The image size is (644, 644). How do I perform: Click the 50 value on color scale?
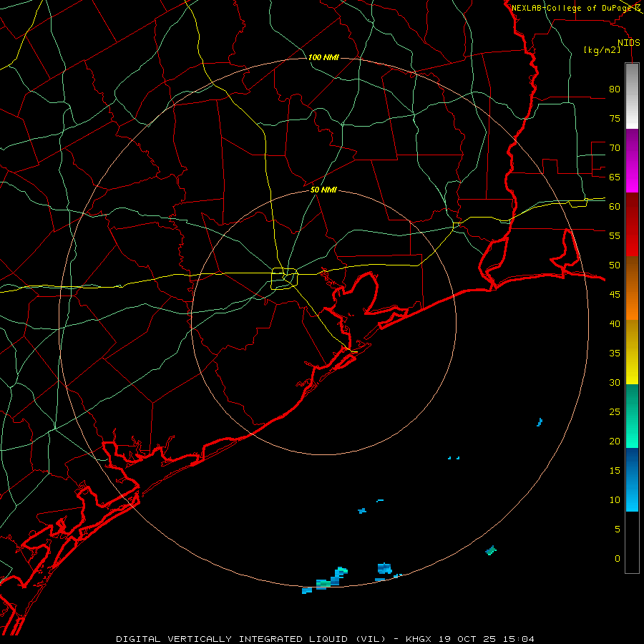tap(615, 265)
